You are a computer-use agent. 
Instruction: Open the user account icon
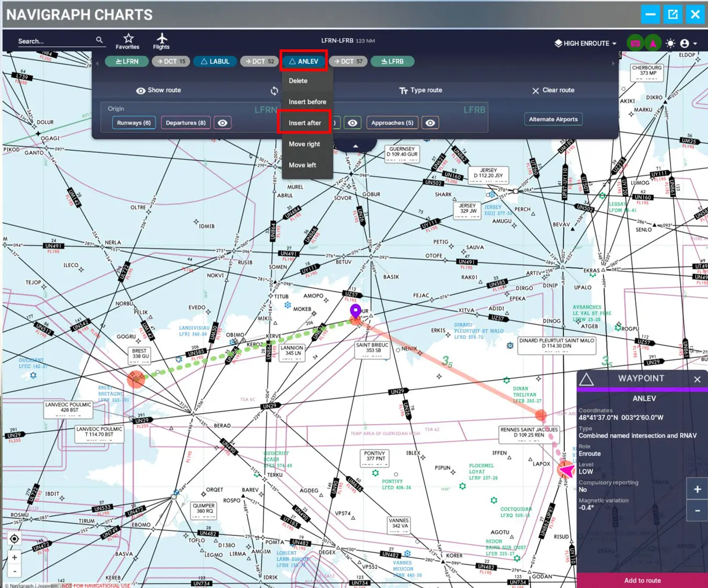coord(684,43)
